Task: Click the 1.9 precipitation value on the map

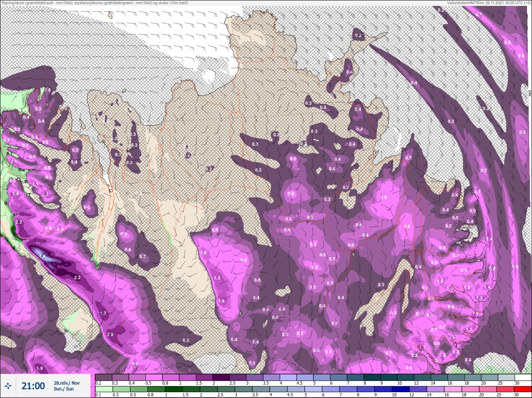Action: (39, 368)
